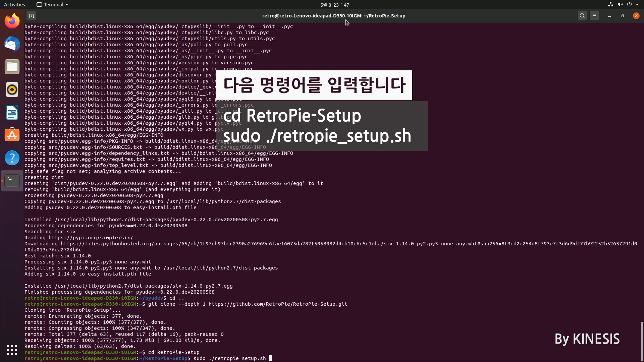
Task: Select the Terminal icon in dock
Action: (12, 181)
